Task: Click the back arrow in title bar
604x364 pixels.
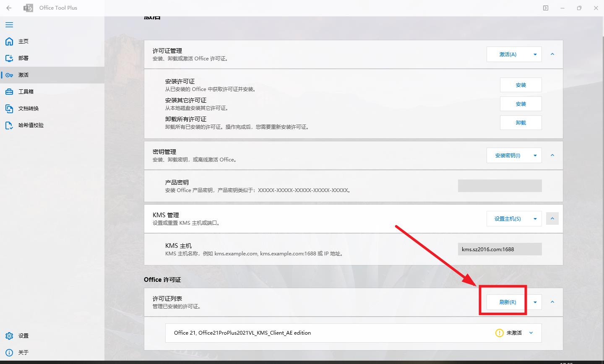Action: 8,8
